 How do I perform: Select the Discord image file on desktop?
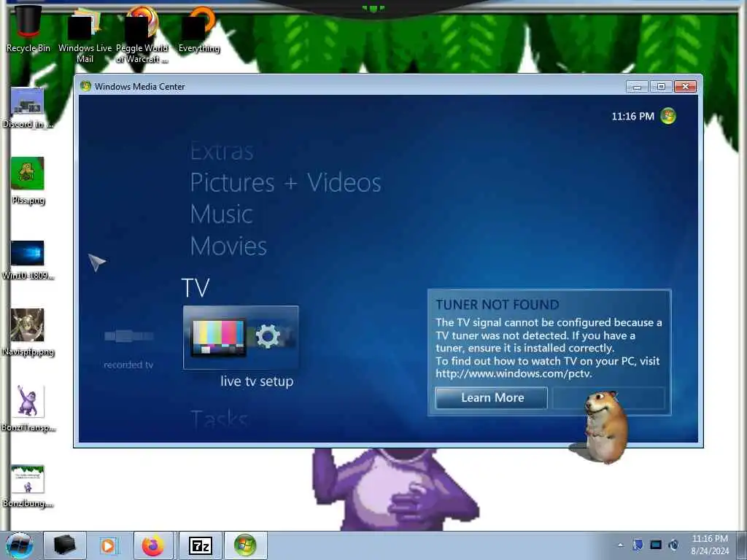(x=28, y=108)
